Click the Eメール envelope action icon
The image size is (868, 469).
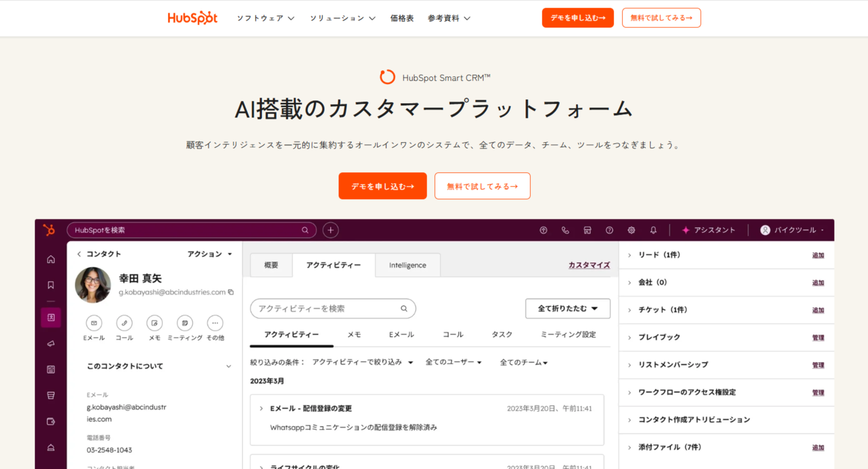point(94,323)
